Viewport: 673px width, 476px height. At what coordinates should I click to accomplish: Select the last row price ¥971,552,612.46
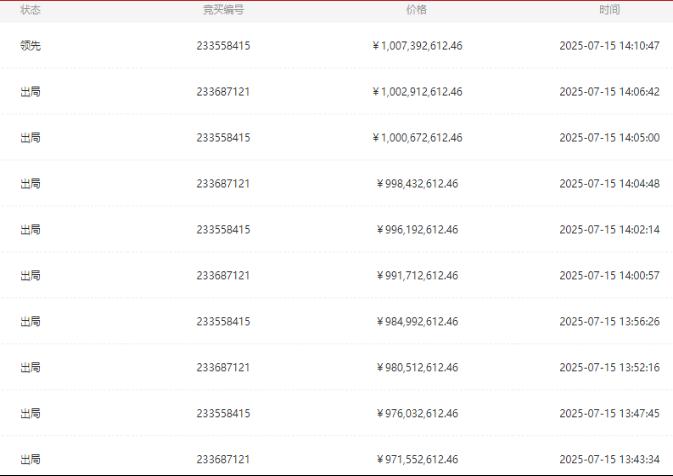pos(417,459)
